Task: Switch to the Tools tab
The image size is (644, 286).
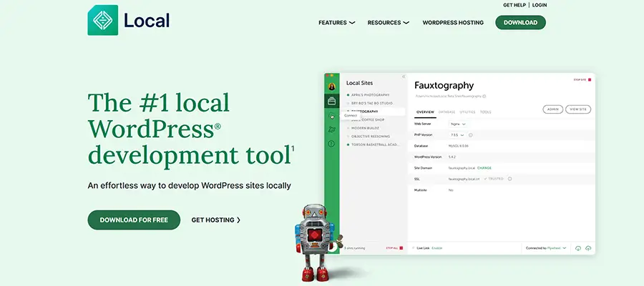Action: pyautogui.click(x=485, y=112)
